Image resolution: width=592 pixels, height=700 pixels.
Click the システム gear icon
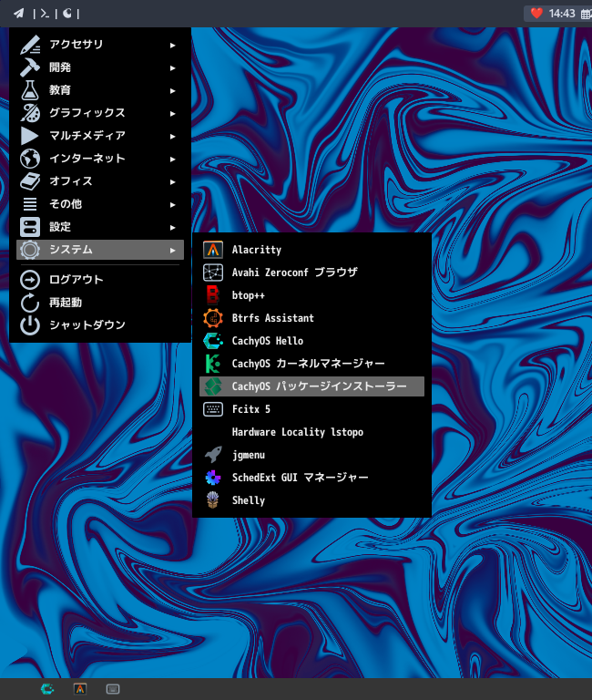30,250
